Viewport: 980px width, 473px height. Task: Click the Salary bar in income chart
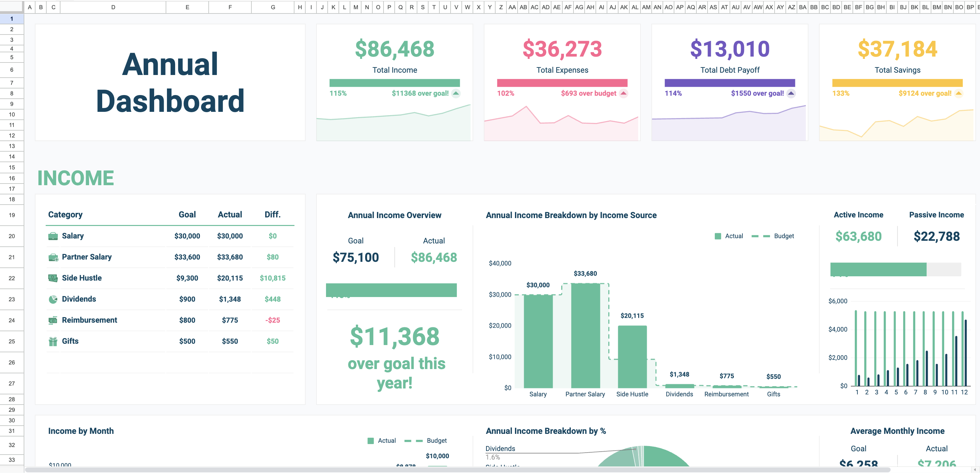tap(538, 342)
